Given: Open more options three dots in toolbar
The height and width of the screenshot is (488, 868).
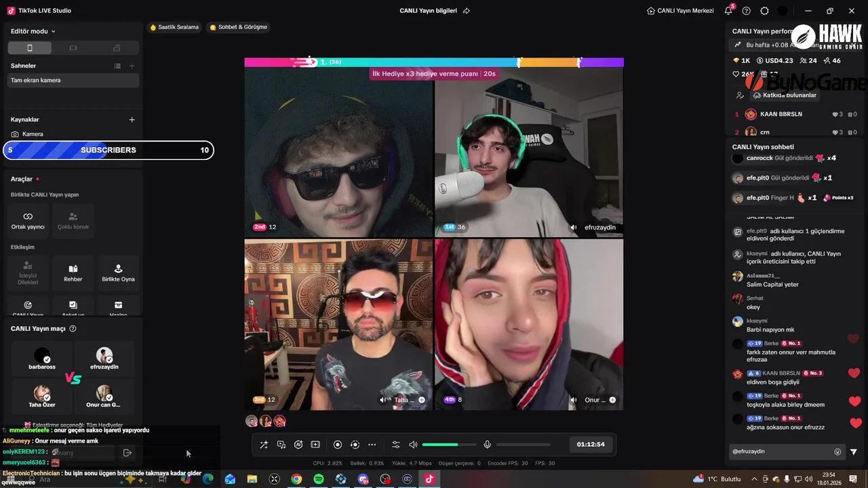Looking at the screenshot, I should 372,445.
